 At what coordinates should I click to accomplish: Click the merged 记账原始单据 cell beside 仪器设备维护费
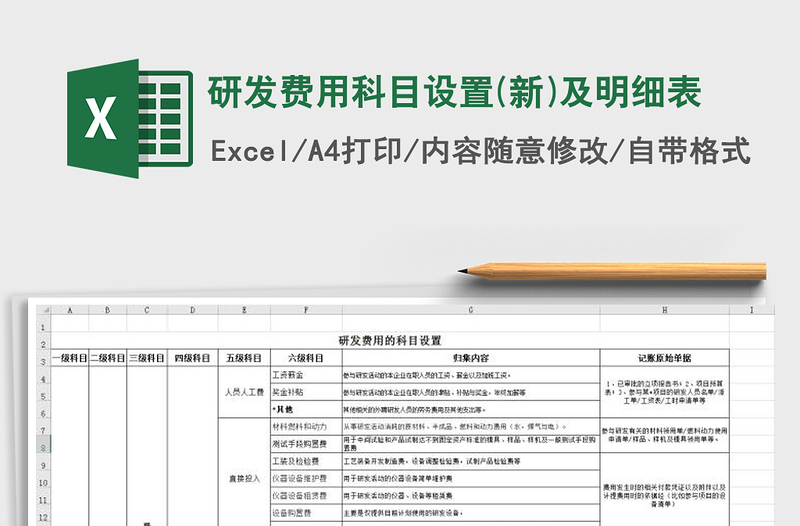665,489
